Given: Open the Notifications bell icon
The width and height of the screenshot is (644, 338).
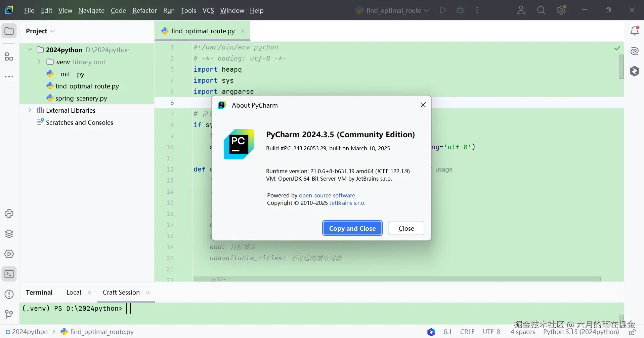Looking at the screenshot, I should 635,31.
